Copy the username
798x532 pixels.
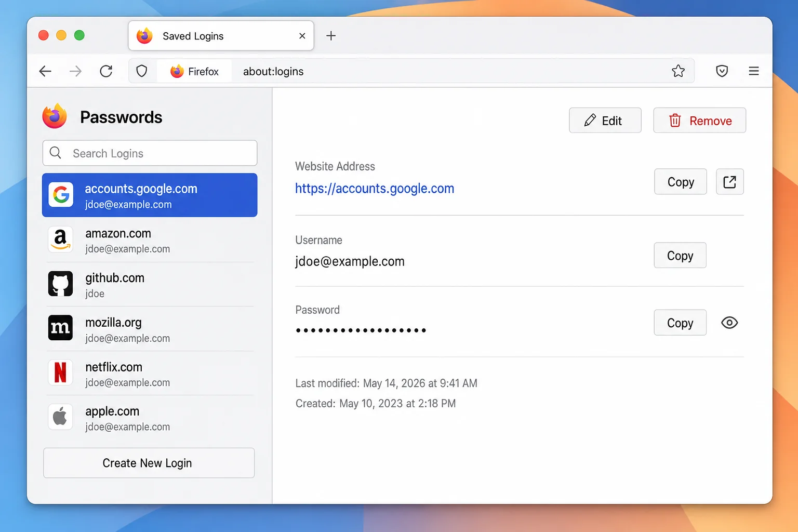680,256
